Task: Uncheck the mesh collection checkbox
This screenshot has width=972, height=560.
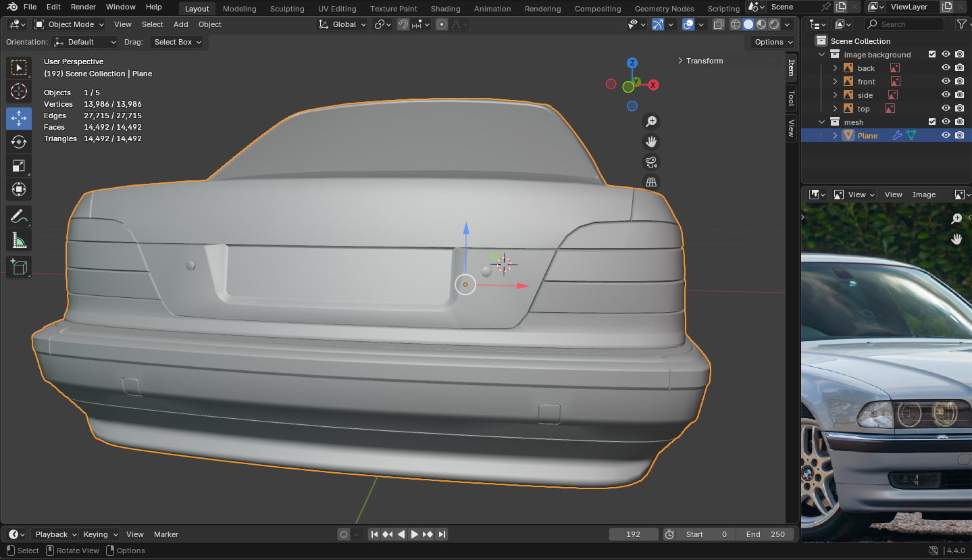Action: (x=932, y=122)
